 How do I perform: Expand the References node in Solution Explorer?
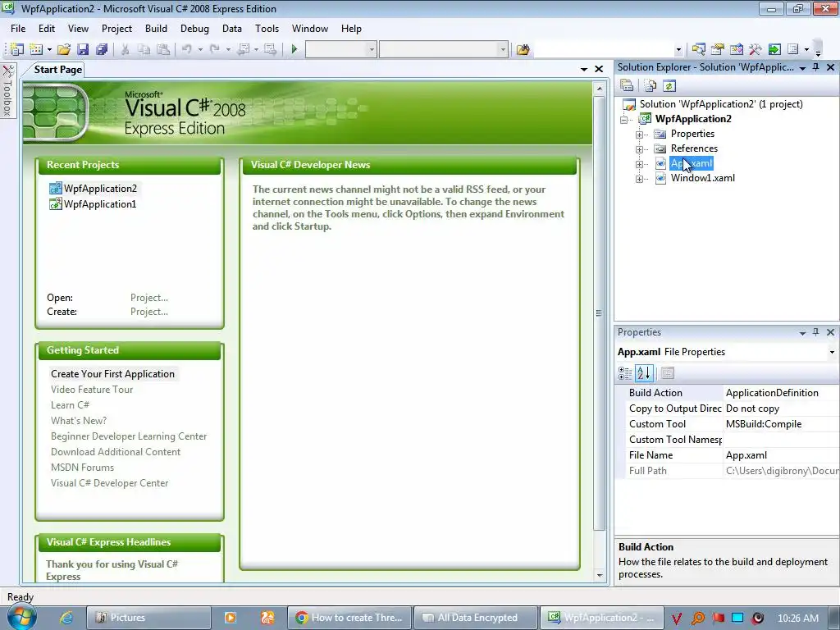coord(639,149)
